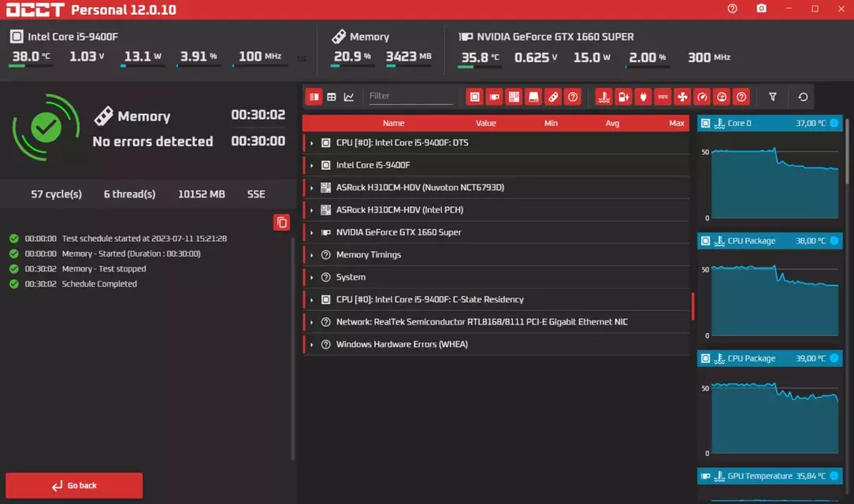Image resolution: width=854 pixels, height=504 pixels.
Task: Click the sensor graphs panel scrollbar
Action: (847, 150)
